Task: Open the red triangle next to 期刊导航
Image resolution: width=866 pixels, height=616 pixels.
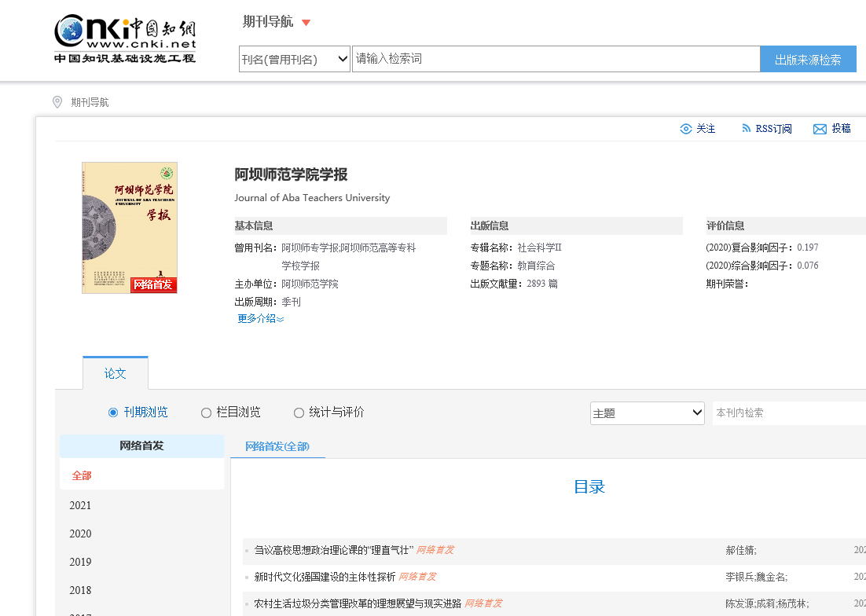Action: (x=306, y=23)
